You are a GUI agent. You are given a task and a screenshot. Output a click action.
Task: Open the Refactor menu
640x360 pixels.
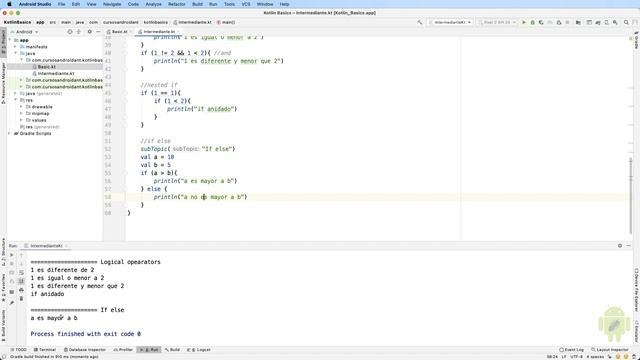click(x=177, y=4)
